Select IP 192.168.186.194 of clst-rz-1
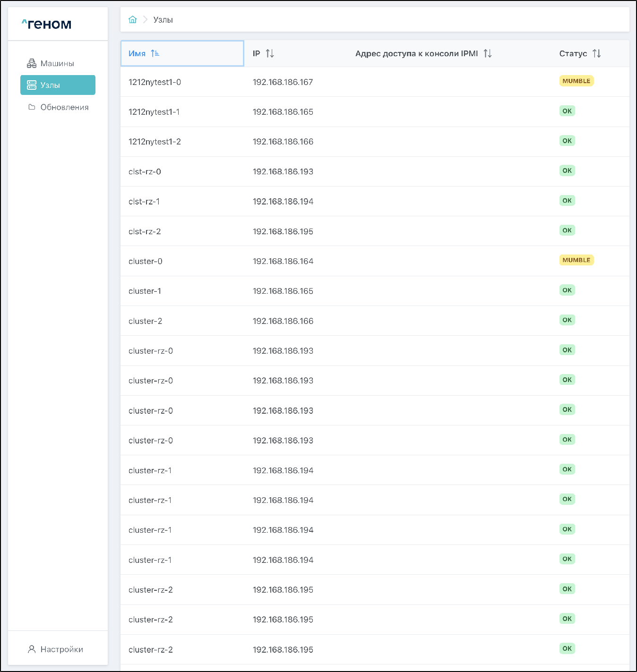 tap(283, 202)
